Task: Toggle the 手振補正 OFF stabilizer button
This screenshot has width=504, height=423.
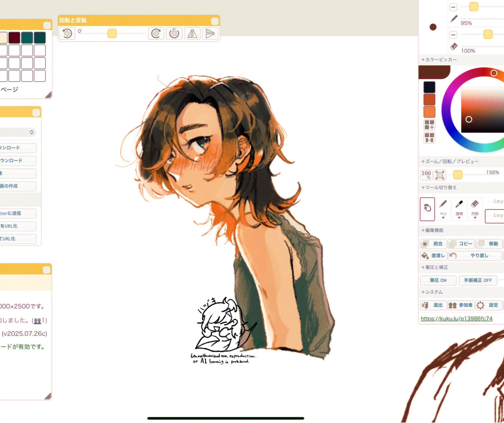Action: click(478, 280)
